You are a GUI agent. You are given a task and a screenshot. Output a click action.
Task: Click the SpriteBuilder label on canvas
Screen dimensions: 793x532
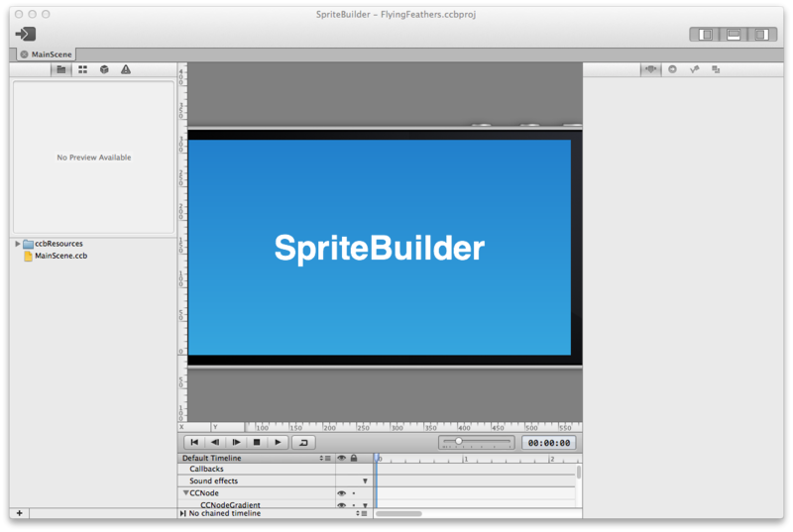pos(380,248)
